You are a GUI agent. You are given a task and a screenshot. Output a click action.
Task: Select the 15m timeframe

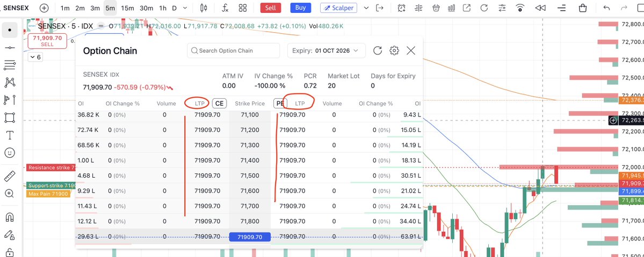pyautogui.click(x=128, y=8)
